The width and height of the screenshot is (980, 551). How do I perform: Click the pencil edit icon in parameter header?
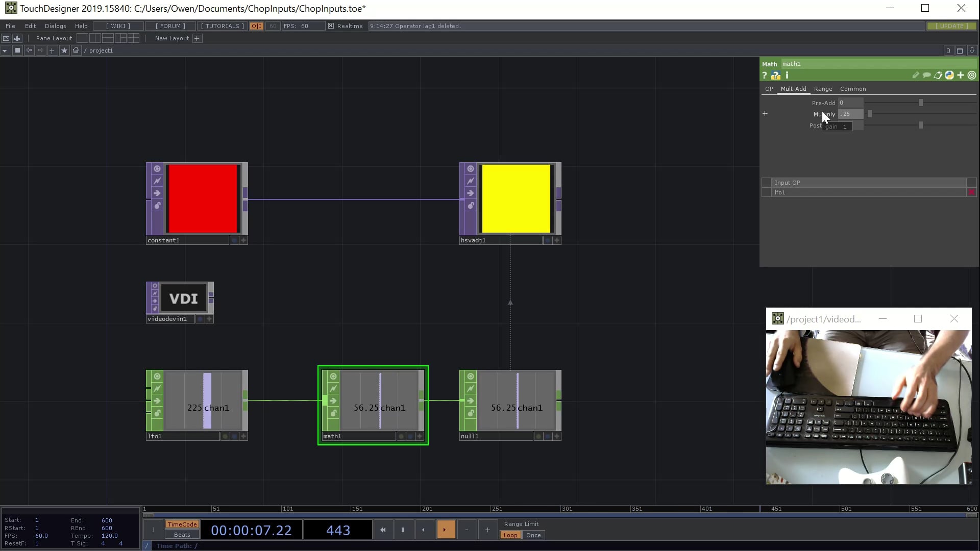[x=916, y=75]
